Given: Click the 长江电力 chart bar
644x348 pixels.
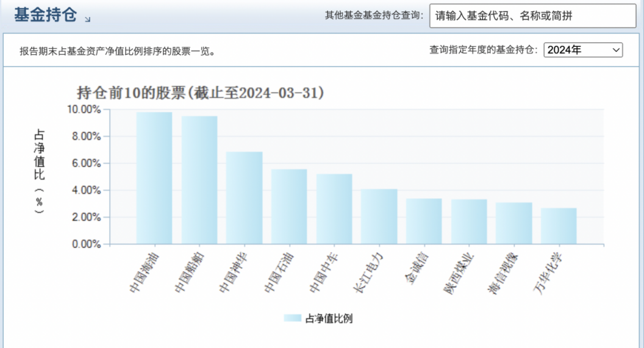Looking at the screenshot, I should click(379, 217).
